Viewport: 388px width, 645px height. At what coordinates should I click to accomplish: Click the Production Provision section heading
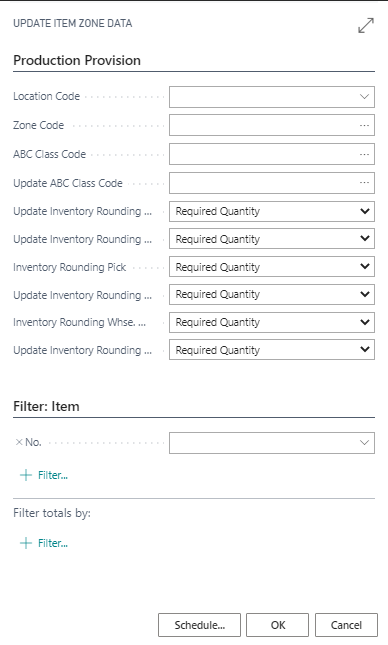point(77,60)
